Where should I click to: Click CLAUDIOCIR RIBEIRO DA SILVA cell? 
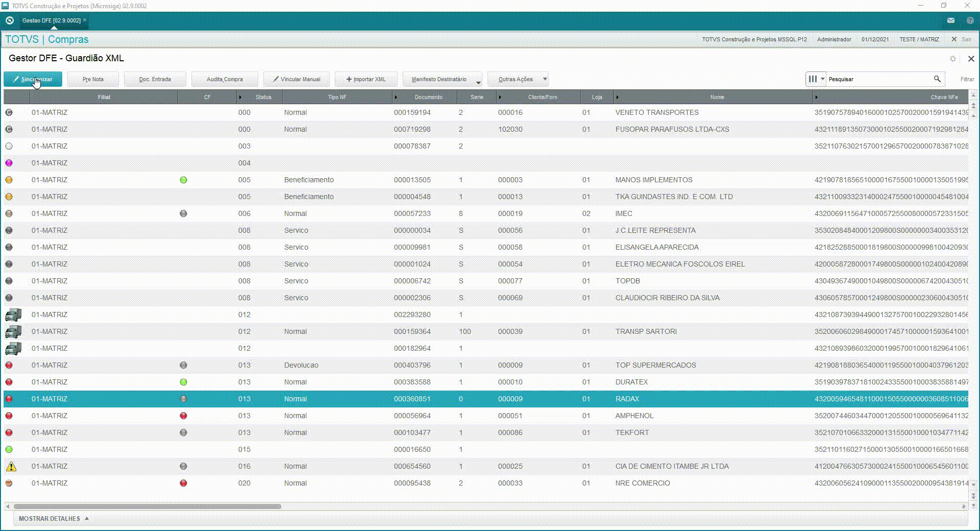(x=667, y=298)
